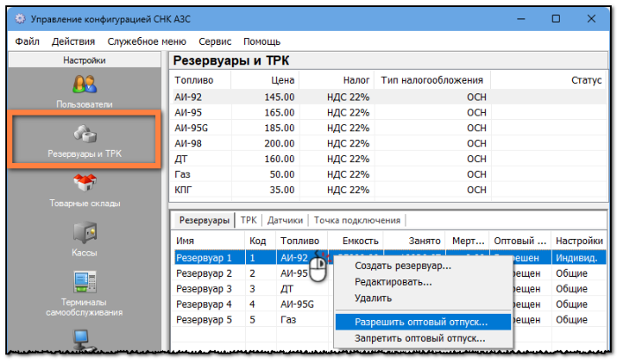This screenshot has height=364, width=617.
Task: Select the ДТ fuel row in price table
Action: pyautogui.click(x=390, y=159)
